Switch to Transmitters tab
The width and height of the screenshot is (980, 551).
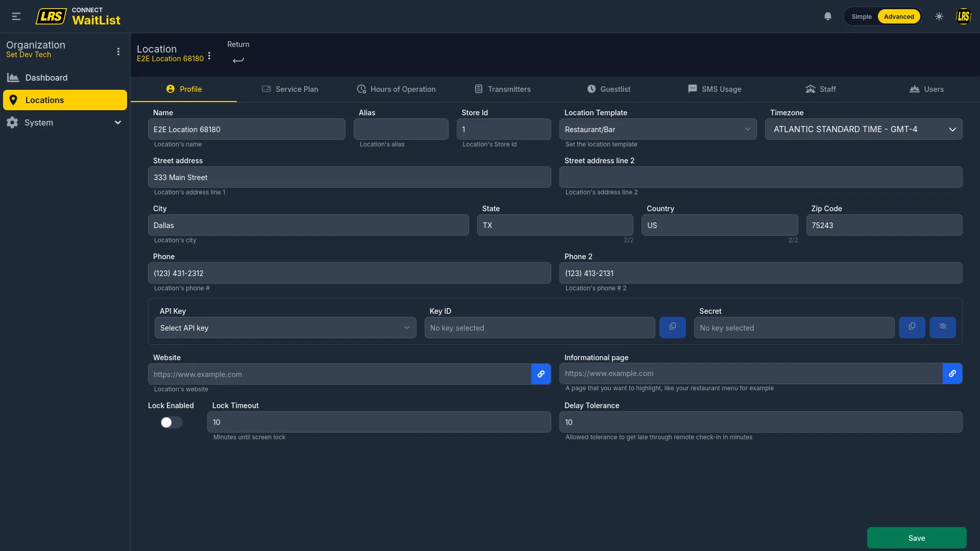pyautogui.click(x=503, y=89)
